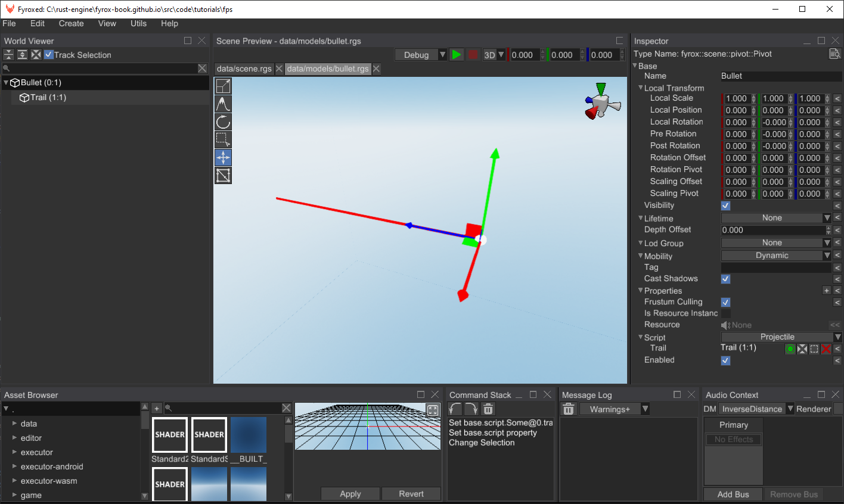Select the first Standard shader thumbnail
The image size is (844, 504).
click(x=170, y=435)
